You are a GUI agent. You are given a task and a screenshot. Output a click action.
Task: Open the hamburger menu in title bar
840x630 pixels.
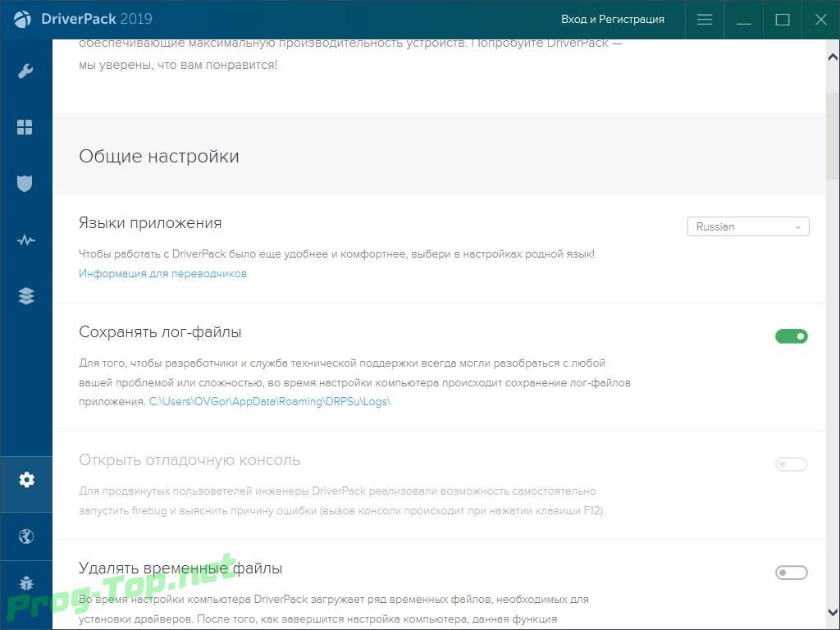705,20
